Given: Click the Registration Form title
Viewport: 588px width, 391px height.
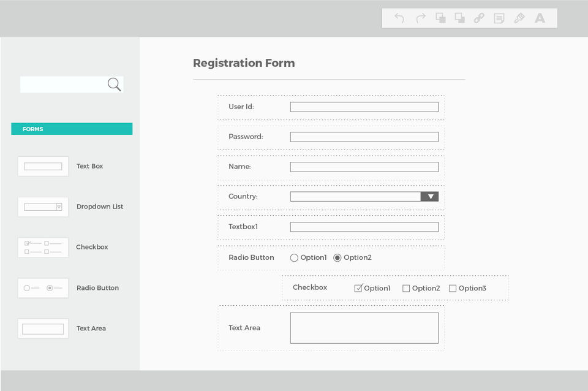Looking at the screenshot, I should pos(244,63).
